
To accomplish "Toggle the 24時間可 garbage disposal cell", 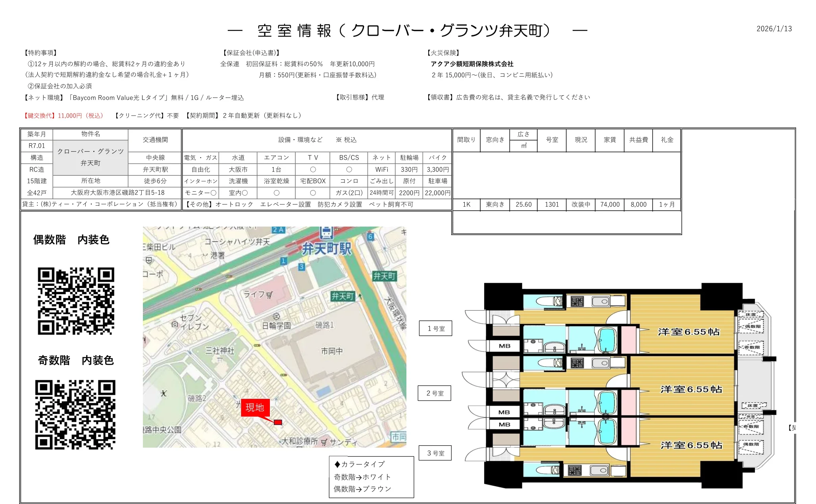I will tap(382, 193).
